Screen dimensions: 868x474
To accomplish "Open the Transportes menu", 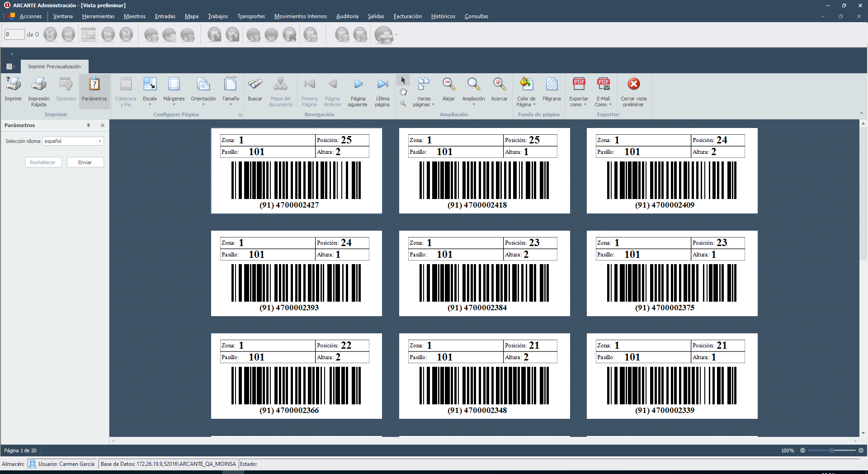I will (x=251, y=16).
